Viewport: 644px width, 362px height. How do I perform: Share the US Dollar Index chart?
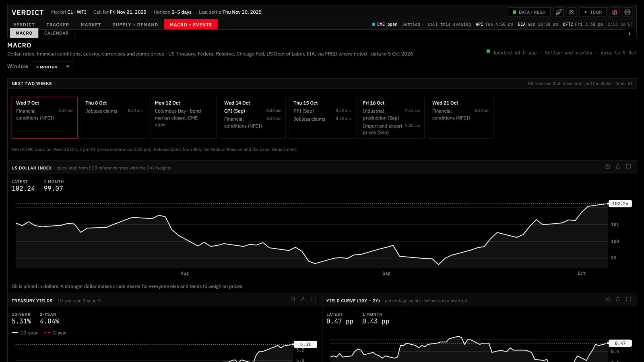618,167
